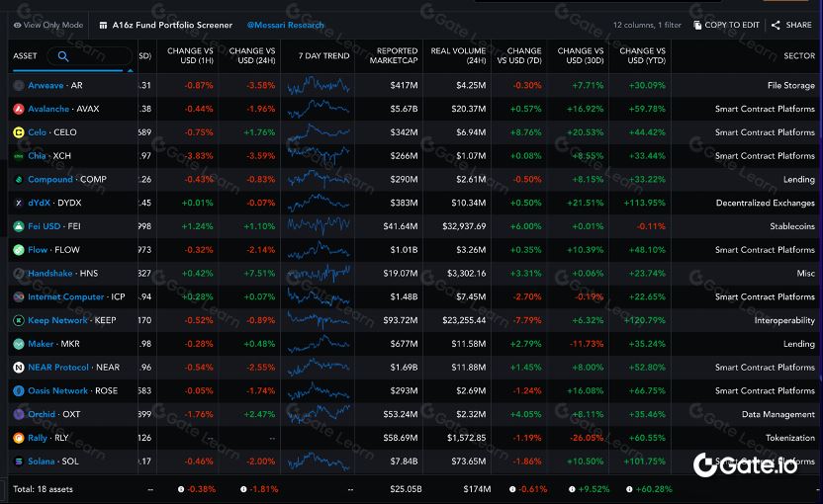Open the Solana asset link
Image resolution: width=823 pixels, height=504 pixels.
41,462
